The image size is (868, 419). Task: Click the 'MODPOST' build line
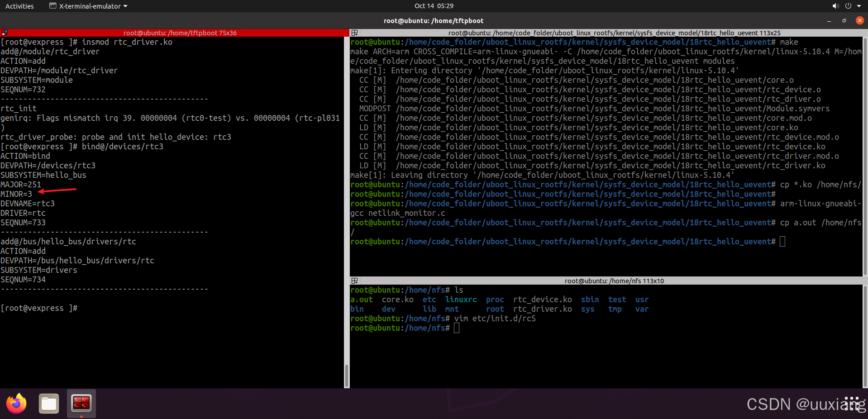[595, 109]
